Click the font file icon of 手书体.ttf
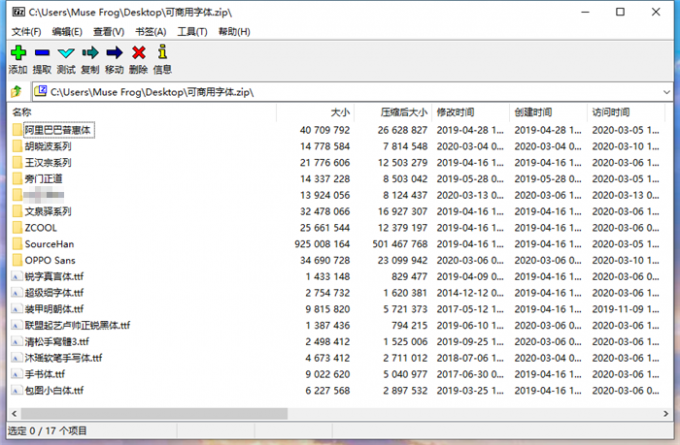 [x=16, y=374]
